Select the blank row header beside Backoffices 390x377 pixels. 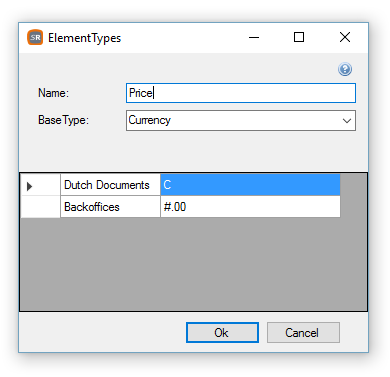click(x=40, y=207)
